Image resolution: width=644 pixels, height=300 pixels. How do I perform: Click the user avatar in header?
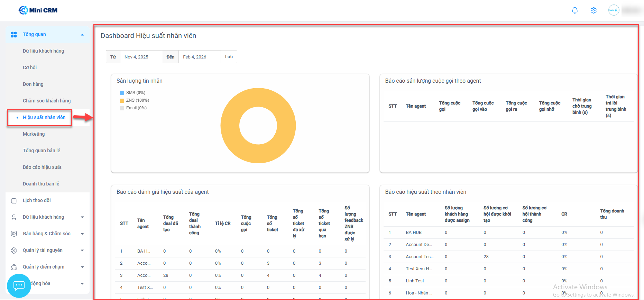(x=614, y=10)
